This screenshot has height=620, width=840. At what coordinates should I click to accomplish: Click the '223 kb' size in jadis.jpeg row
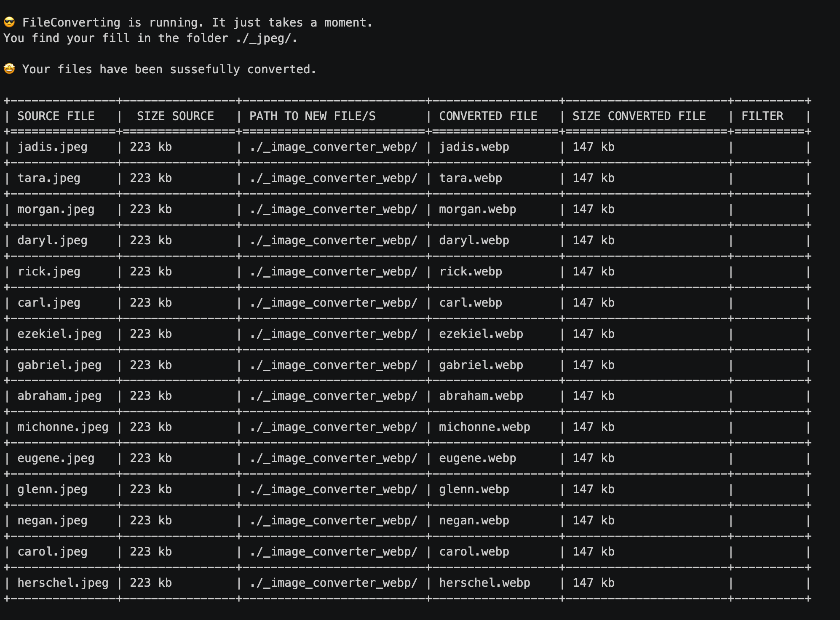click(151, 147)
